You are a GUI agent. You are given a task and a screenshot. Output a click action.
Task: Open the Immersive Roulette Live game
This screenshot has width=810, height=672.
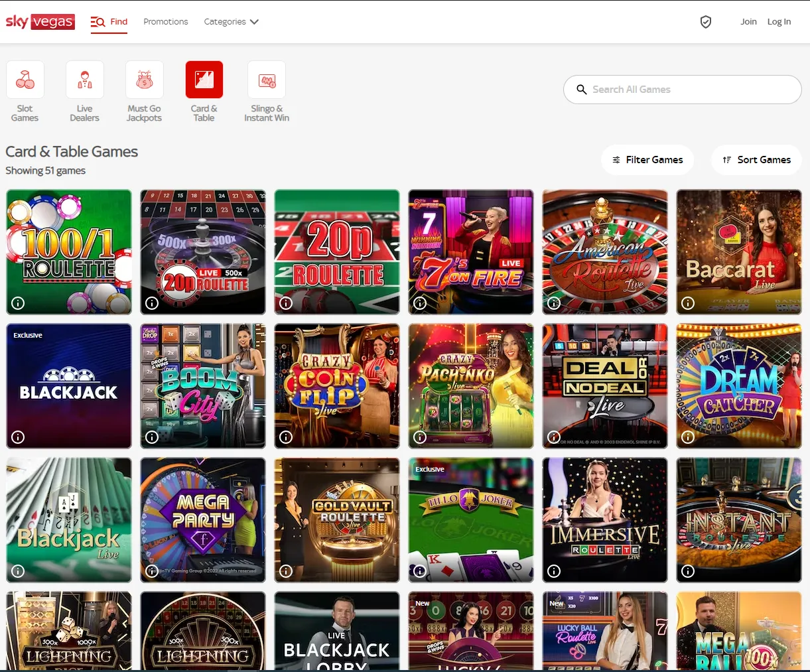[605, 520]
